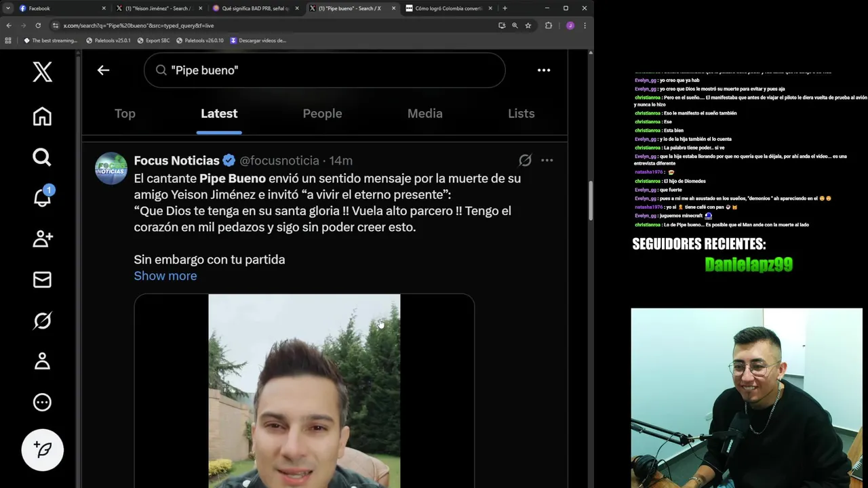Screen dimensions: 868x488
Task: Open a new browser tab
Action: point(505,8)
